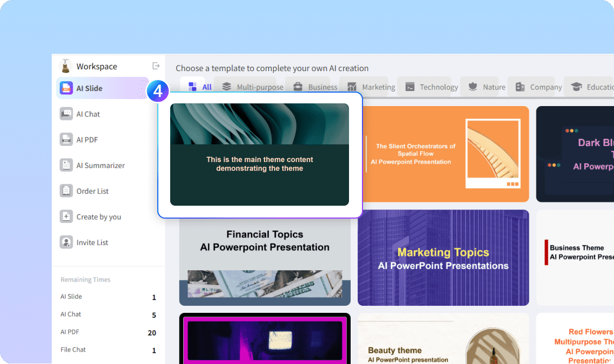Click the Order List icon
The image size is (614, 364).
(x=66, y=191)
